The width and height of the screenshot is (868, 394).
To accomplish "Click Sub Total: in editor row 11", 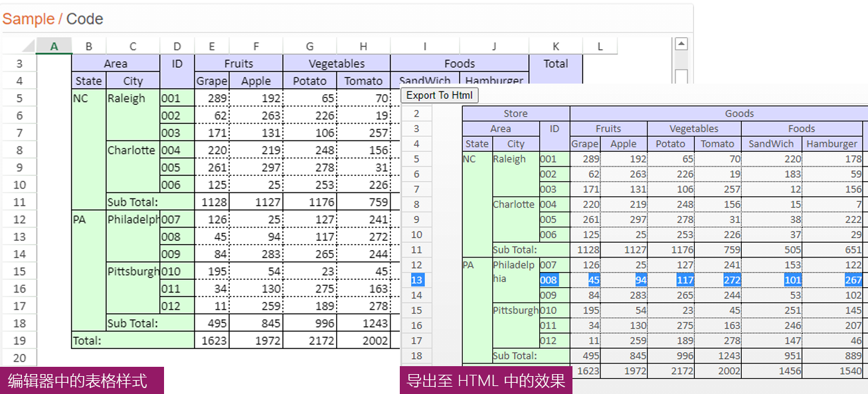I will [150, 202].
